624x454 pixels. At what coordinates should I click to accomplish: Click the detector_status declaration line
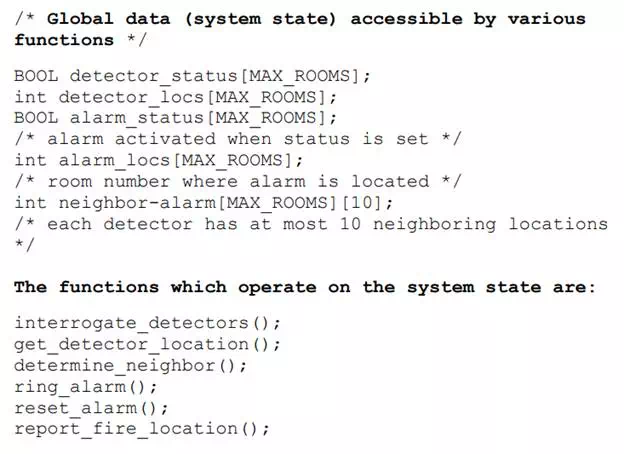point(193,76)
